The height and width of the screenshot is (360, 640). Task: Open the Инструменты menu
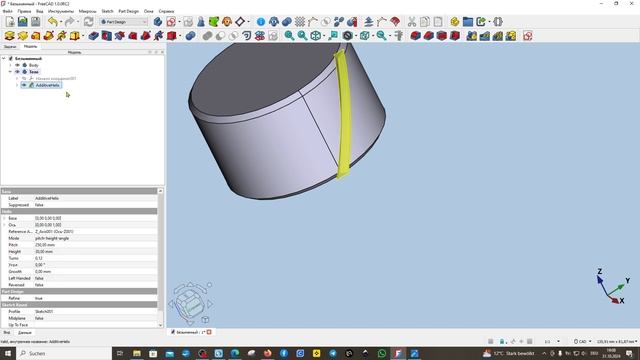61,11
